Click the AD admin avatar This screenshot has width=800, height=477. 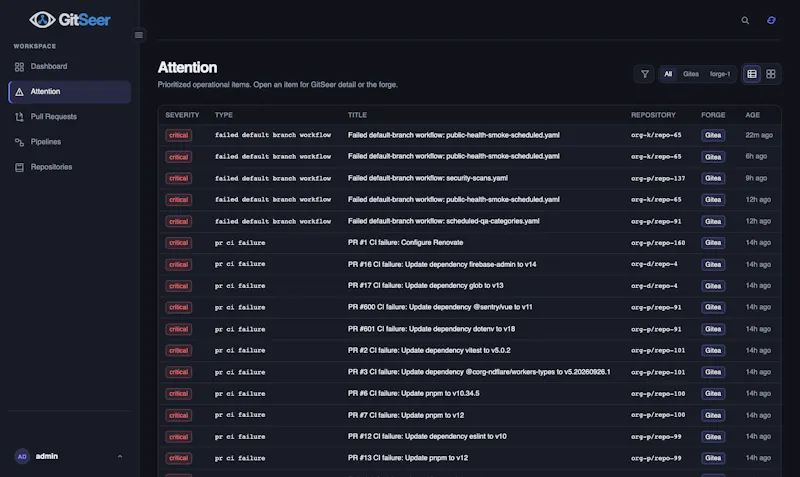click(22, 457)
